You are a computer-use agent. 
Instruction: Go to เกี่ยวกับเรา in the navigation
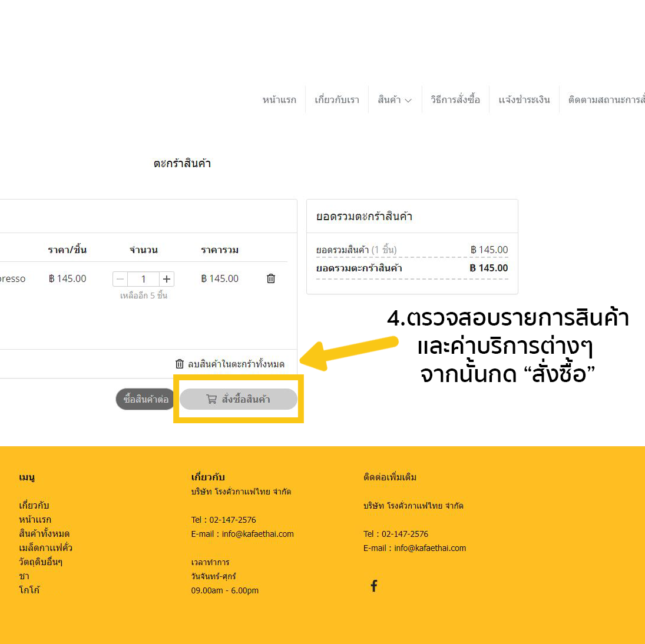pyautogui.click(x=337, y=100)
